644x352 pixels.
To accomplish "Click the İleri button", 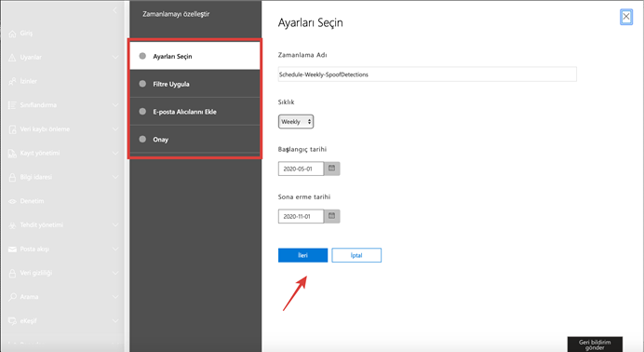I will [302, 255].
